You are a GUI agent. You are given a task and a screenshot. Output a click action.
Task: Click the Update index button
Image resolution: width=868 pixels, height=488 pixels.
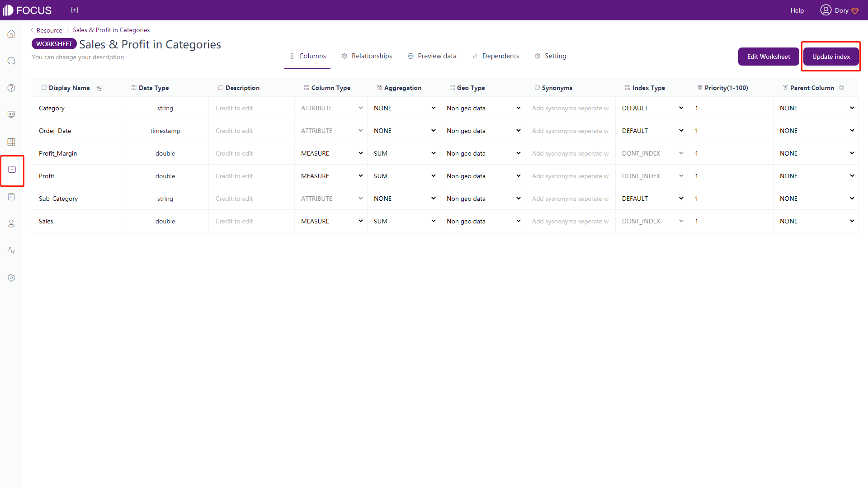point(831,57)
